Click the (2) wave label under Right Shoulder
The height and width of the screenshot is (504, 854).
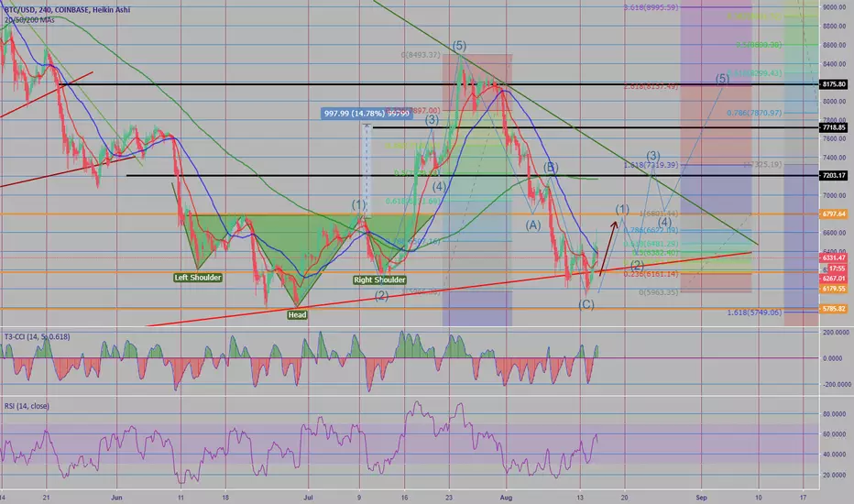(x=381, y=296)
